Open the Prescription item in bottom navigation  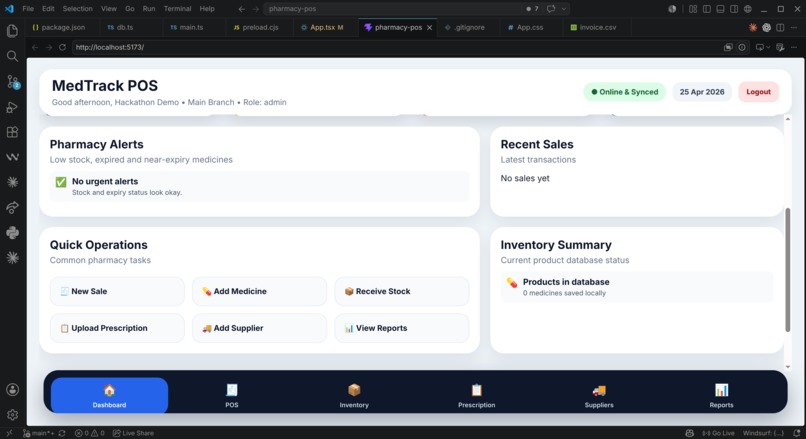click(x=477, y=395)
